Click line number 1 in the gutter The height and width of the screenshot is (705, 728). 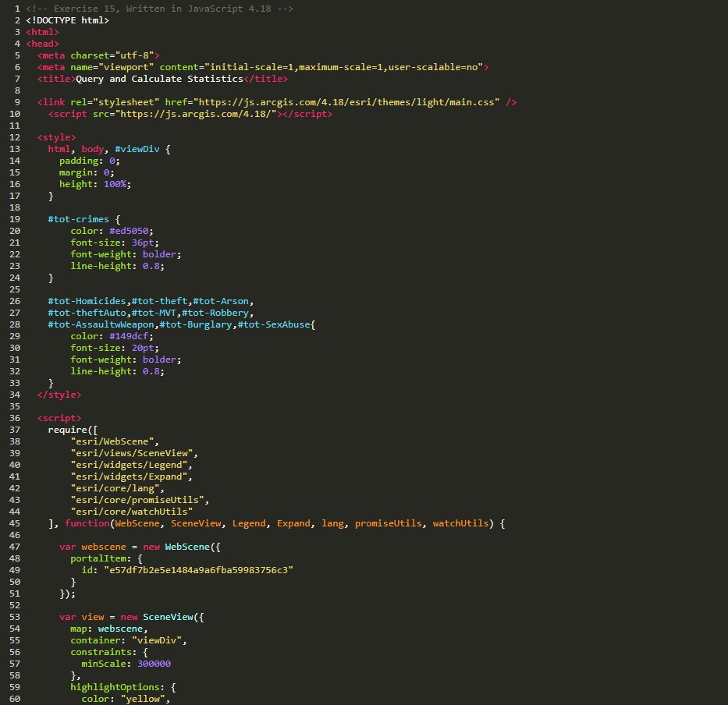pyautogui.click(x=16, y=9)
